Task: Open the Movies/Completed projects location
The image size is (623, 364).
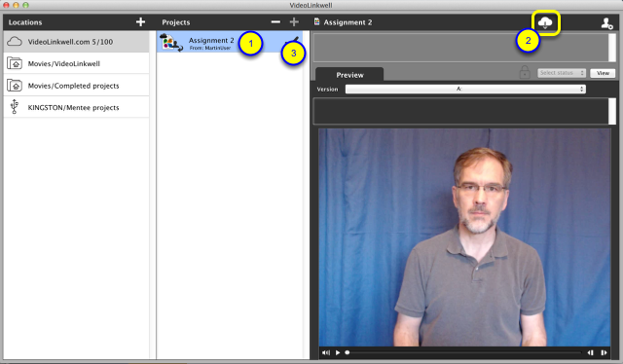Action: coord(76,86)
